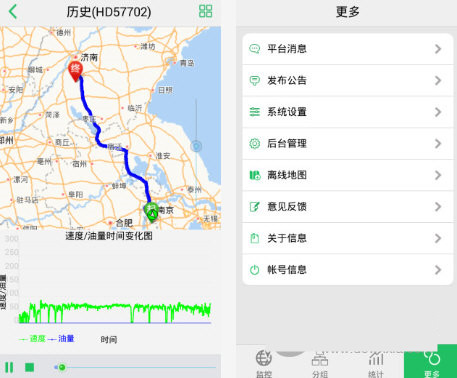Expand the 帐号信息 row chevron
Image resolution: width=457 pixels, height=378 pixels.
[438, 270]
